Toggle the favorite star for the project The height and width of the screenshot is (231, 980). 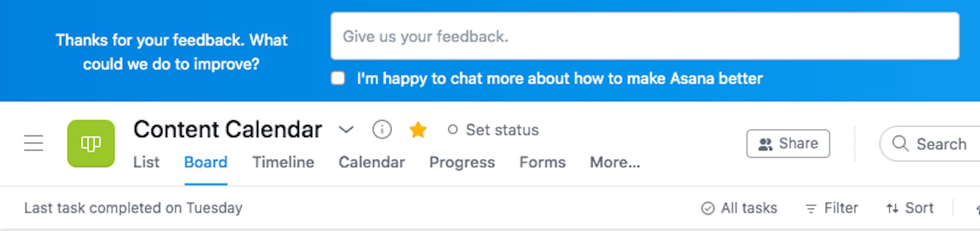[418, 129]
